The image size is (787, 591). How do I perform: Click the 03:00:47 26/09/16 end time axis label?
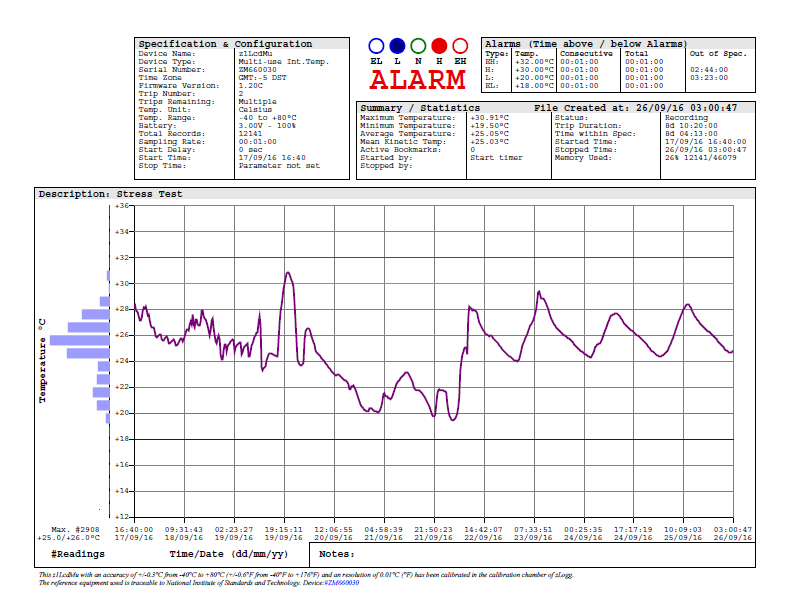(733, 533)
